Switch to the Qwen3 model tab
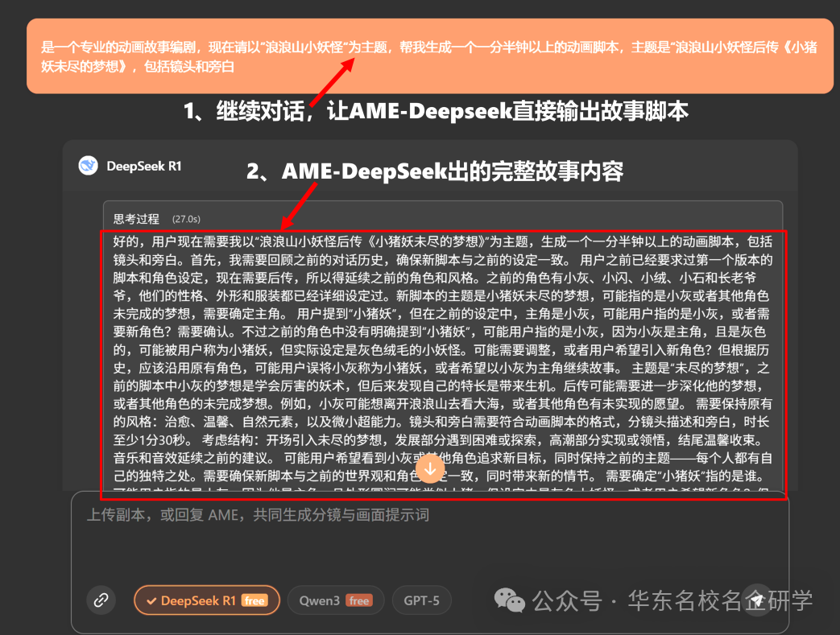The width and height of the screenshot is (840, 635). point(335,600)
